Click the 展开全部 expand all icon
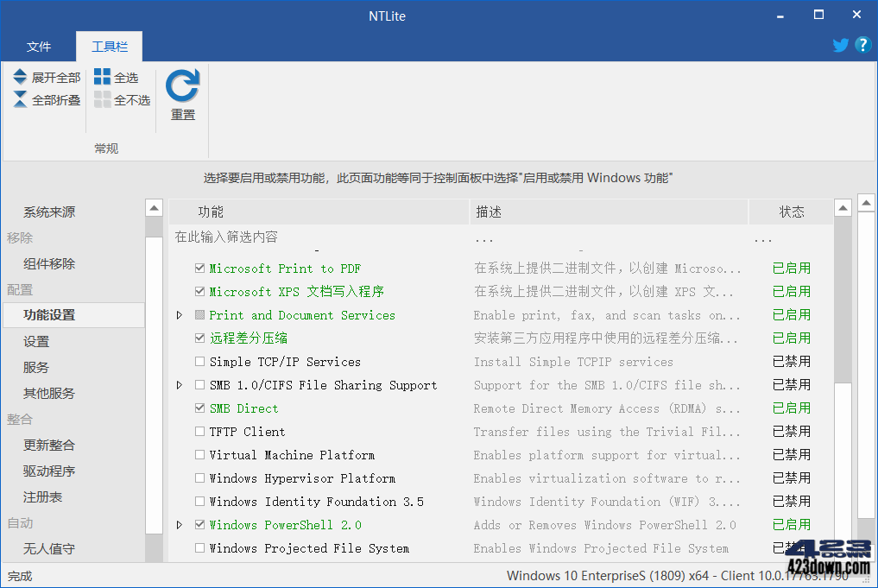The height and width of the screenshot is (588, 878). (21, 77)
